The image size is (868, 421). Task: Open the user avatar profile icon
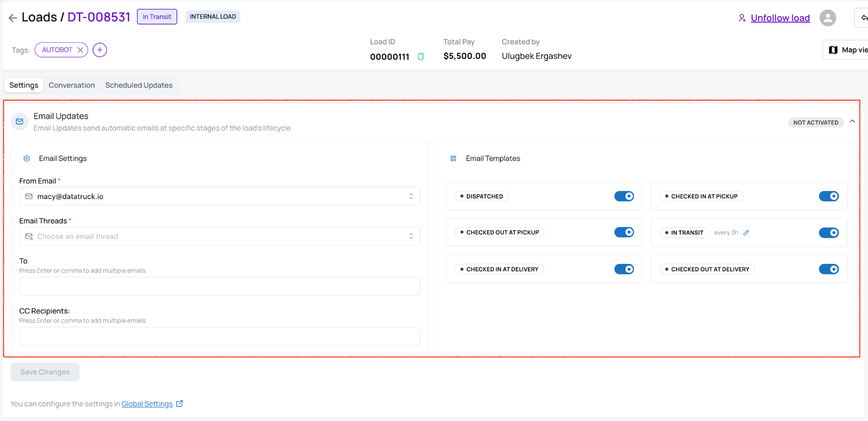[827, 18]
